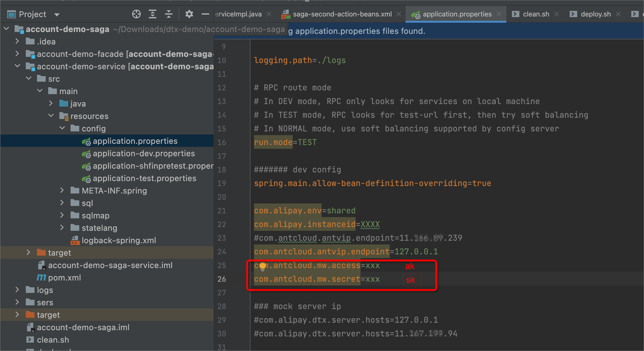The height and width of the screenshot is (351, 644).
Task: Click com.alipay.instanceid=XXXX value
Action: point(370,224)
